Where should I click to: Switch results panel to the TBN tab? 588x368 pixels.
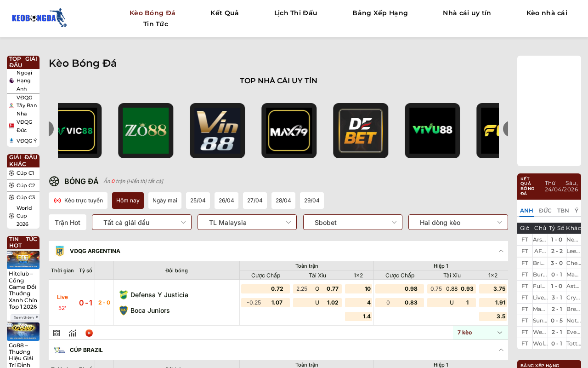563,211
